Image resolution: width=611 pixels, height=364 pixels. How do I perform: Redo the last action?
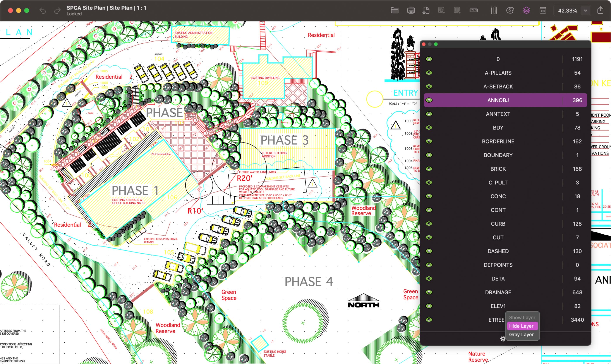[x=57, y=10]
